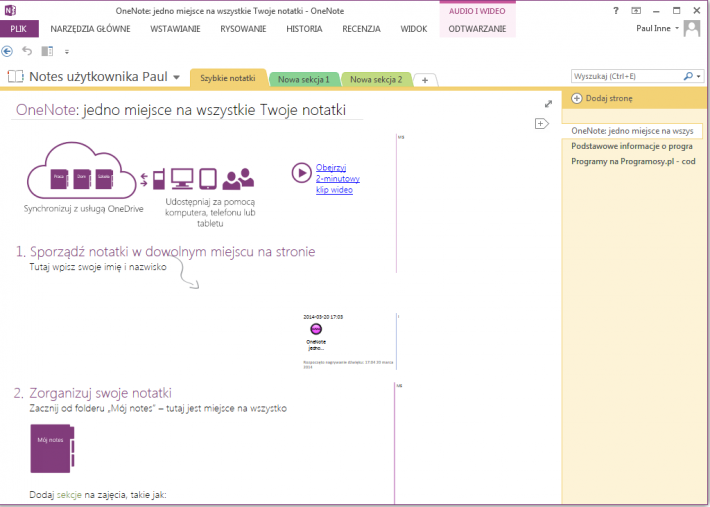The width and height of the screenshot is (710, 507).
Task: Open the Paul Inne account dropdown
Action: click(657, 28)
